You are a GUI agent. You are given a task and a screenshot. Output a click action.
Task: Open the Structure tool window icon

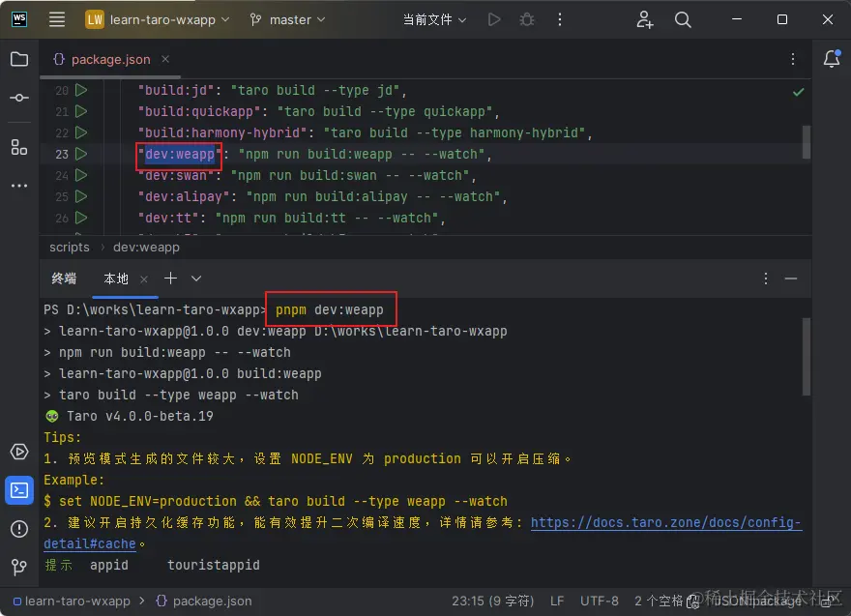click(x=19, y=147)
